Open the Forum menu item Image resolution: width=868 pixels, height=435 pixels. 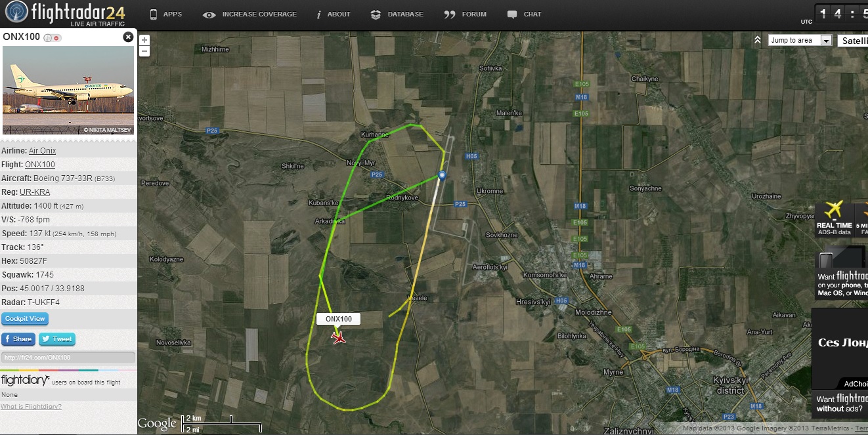coord(466,14)
